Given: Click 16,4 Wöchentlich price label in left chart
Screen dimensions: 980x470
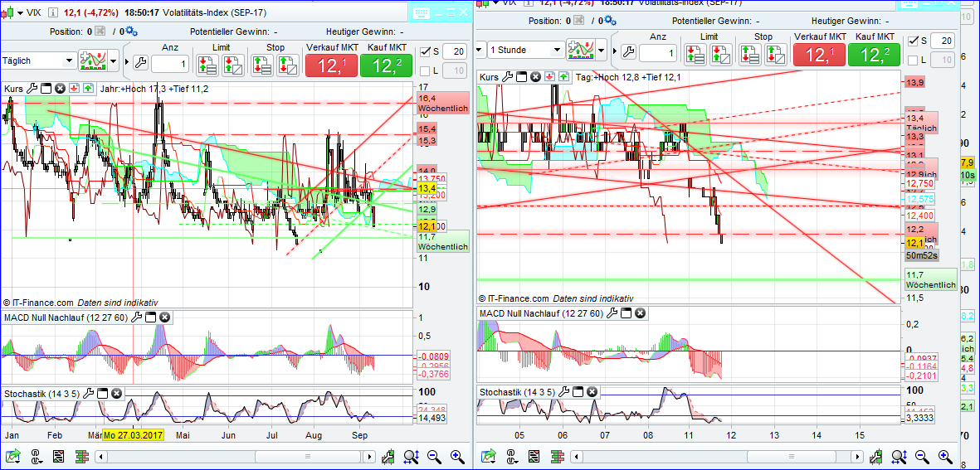Looking at the screenshot, I should point(443,103).
